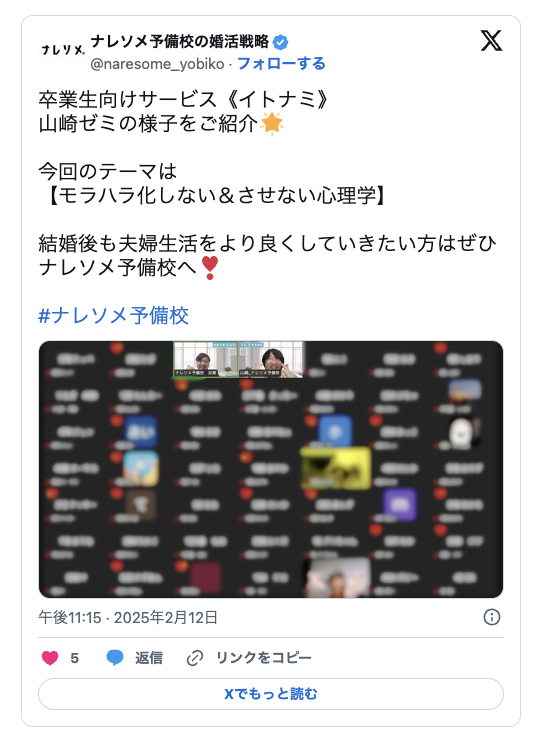Click the right presenter's video tile in the image
The height and width of the screenshot is (744, 540).
tap(270, 360)
